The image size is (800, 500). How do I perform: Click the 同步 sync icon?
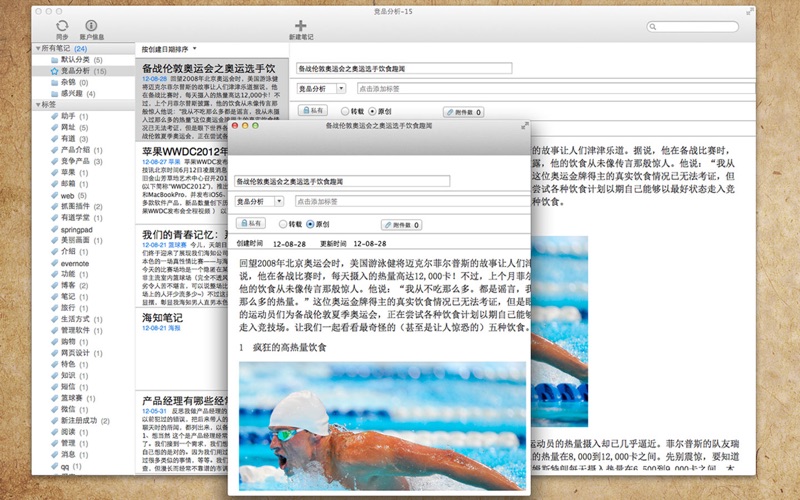tap(63, 25)
